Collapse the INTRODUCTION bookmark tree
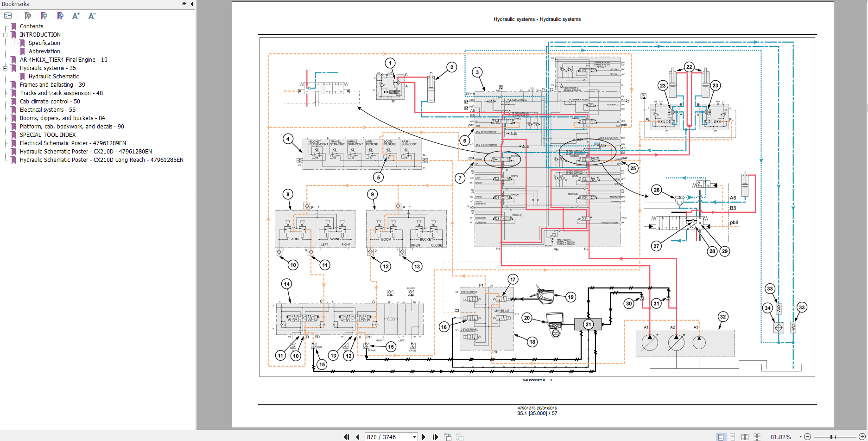 point(6,35)
